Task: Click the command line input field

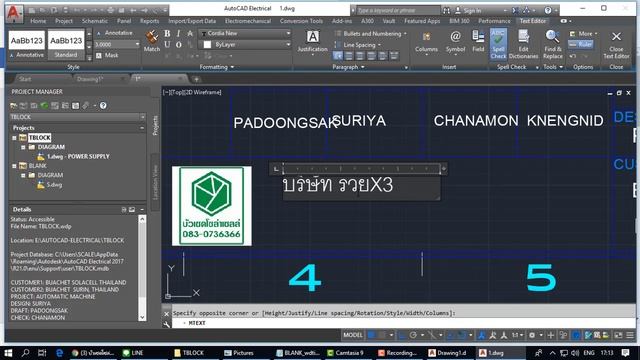Action: 403,323
